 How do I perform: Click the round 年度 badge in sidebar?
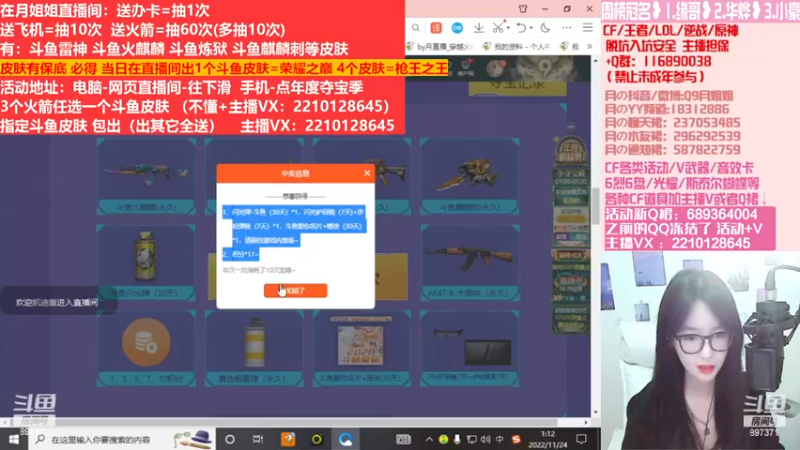tap(570, 152)
